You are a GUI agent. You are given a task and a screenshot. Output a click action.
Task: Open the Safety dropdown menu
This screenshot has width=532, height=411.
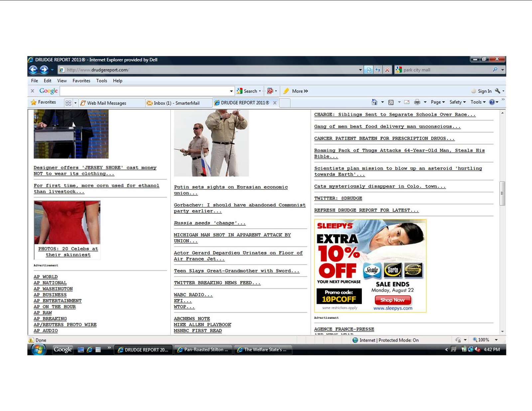click(x=458, y=102)
